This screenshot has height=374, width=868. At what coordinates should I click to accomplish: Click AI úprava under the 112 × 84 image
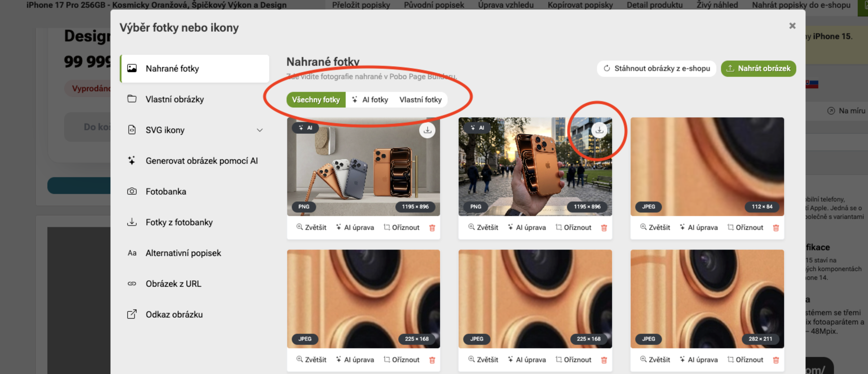[698, 227]
